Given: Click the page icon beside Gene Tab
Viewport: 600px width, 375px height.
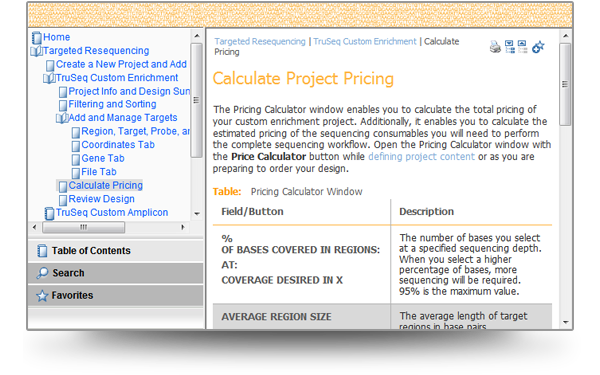Looking at the screenshot, I should point(76,159).
